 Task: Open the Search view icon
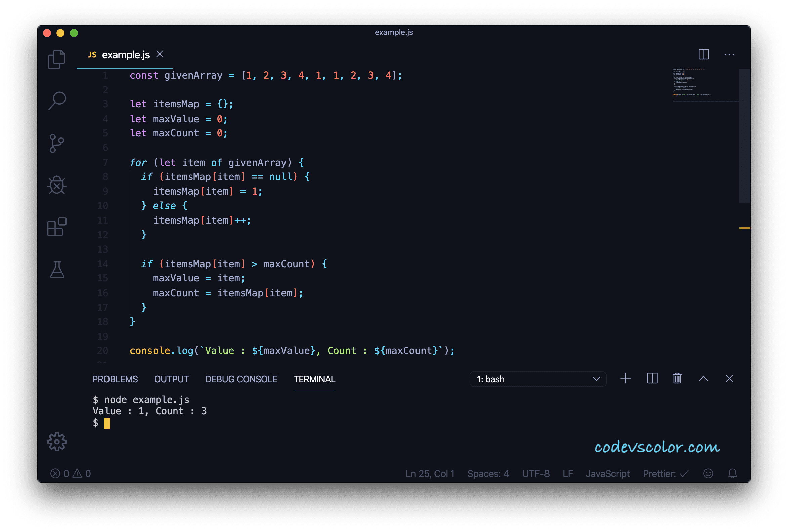coord(57,101)
